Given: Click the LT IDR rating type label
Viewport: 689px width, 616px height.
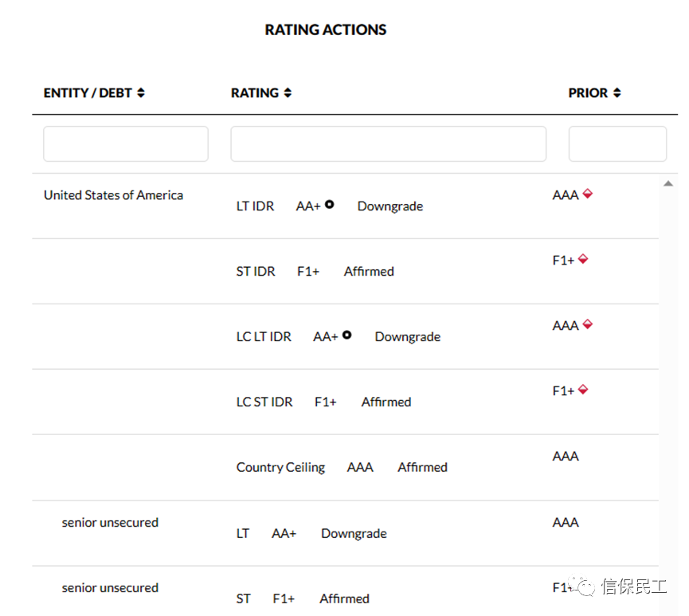Looking at the screenshot, I should point(255,206).
